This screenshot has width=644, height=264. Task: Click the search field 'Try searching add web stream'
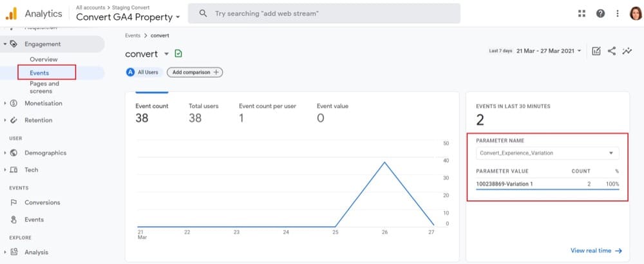click(x=324, y=14)
